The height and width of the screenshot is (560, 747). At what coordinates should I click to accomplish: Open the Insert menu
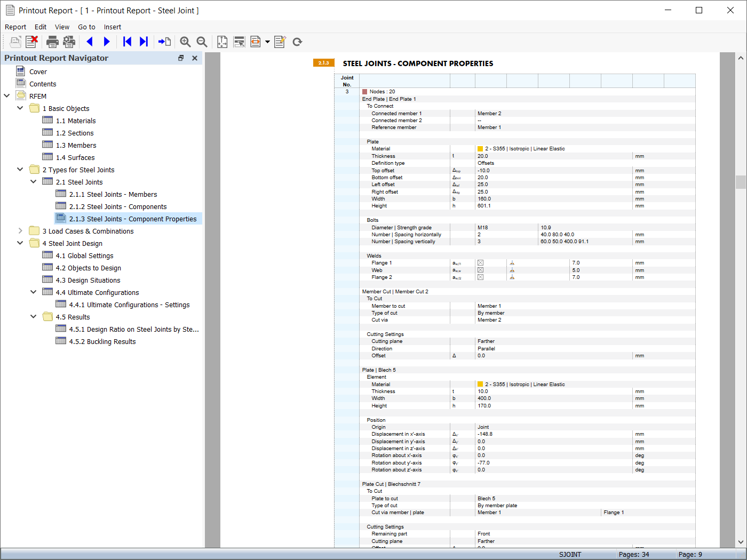(113, 27)
